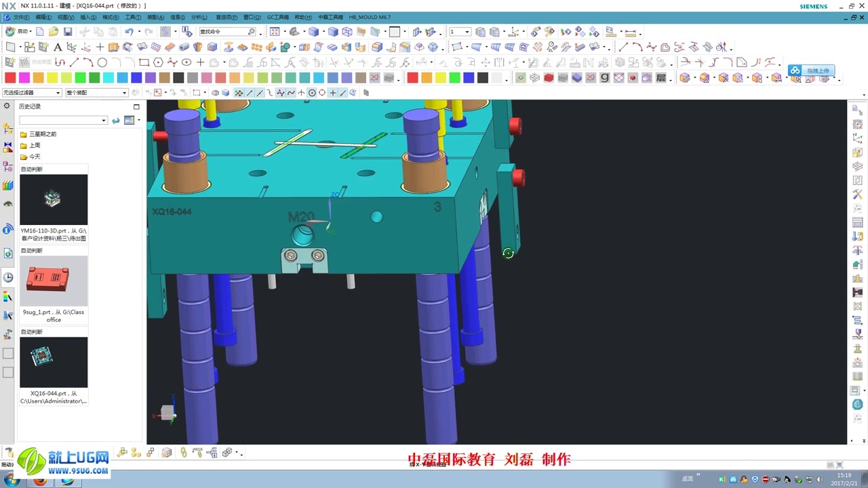
Task: Pick the magenta color swatch
Action: [x=24, y=78]
